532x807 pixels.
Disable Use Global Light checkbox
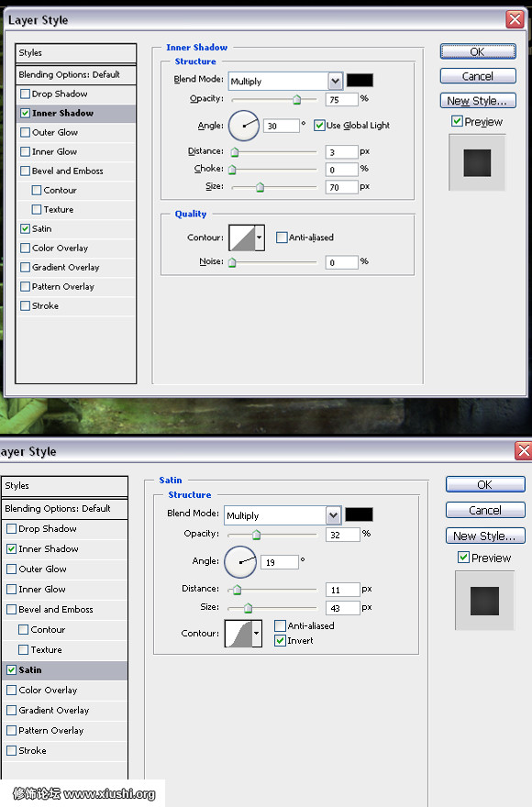(319, 125)
